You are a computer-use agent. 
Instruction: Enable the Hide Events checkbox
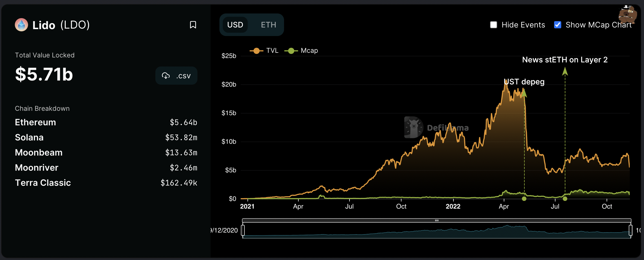[x=494, y=25]
